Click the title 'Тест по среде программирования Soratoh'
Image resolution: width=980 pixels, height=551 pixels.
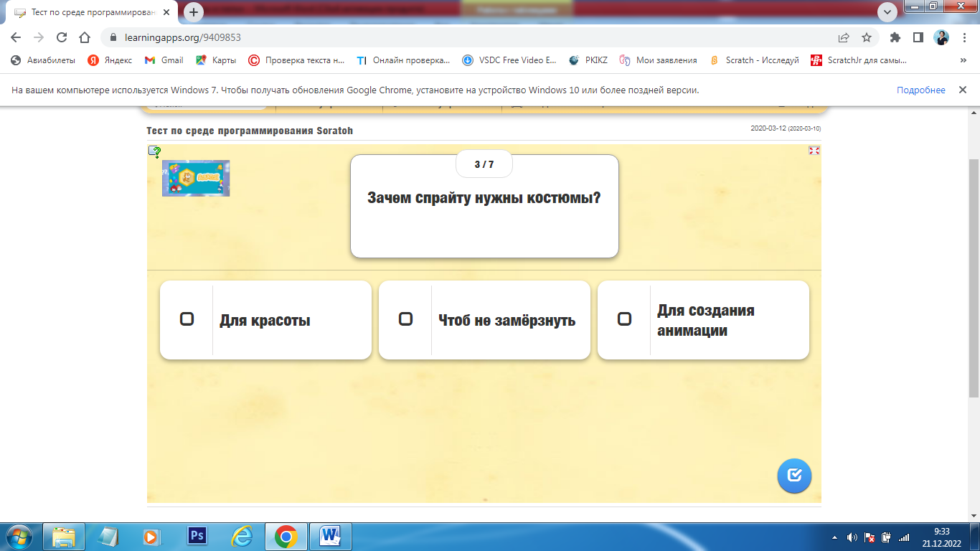250,131
